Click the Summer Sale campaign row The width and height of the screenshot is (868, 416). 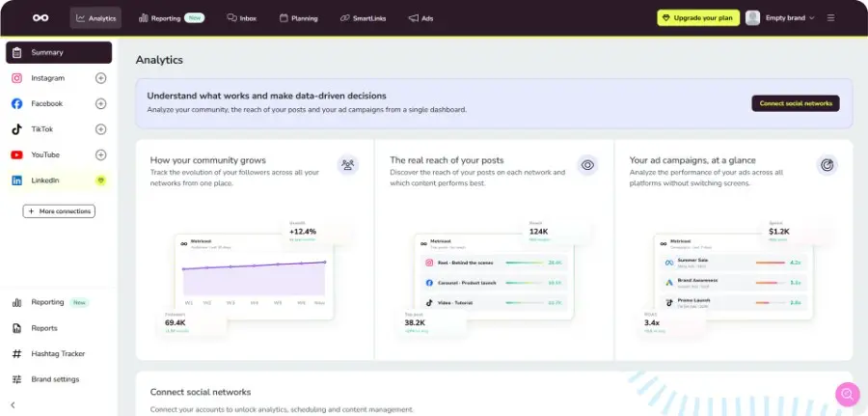[x=734, y=263]
